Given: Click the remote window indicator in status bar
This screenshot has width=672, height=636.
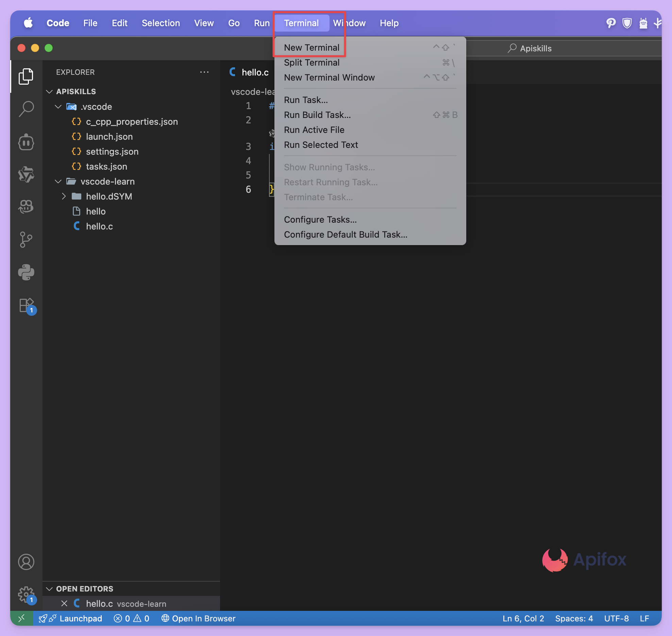Looking at the screenshot, I should coord(21,618).
